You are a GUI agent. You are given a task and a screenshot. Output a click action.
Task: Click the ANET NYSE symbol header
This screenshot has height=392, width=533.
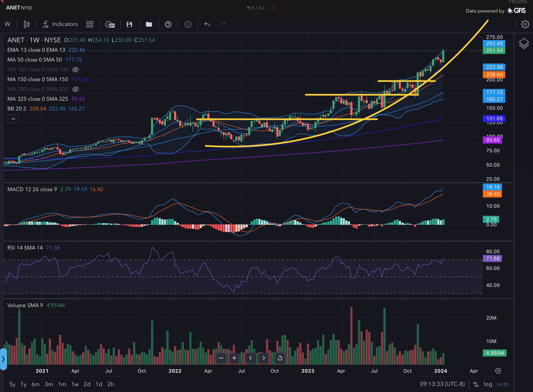(19, 8)
